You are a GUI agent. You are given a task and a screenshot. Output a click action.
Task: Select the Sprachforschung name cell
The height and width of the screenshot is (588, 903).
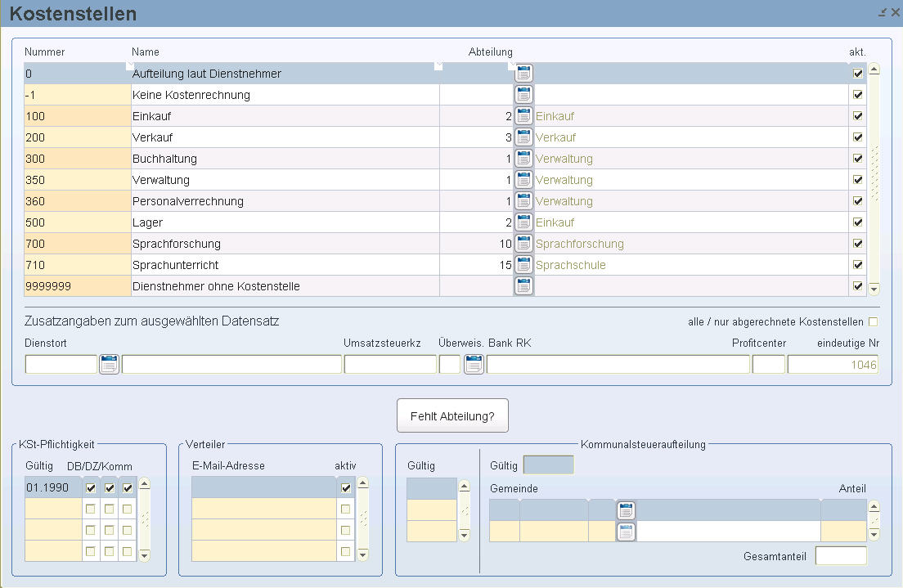[285, 244]
